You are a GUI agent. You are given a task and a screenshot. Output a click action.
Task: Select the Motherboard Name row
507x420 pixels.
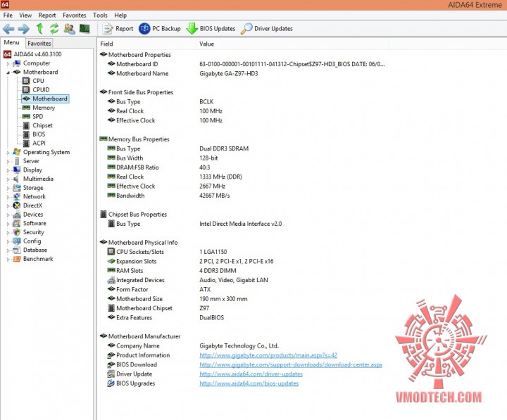[x=182, y=74]
